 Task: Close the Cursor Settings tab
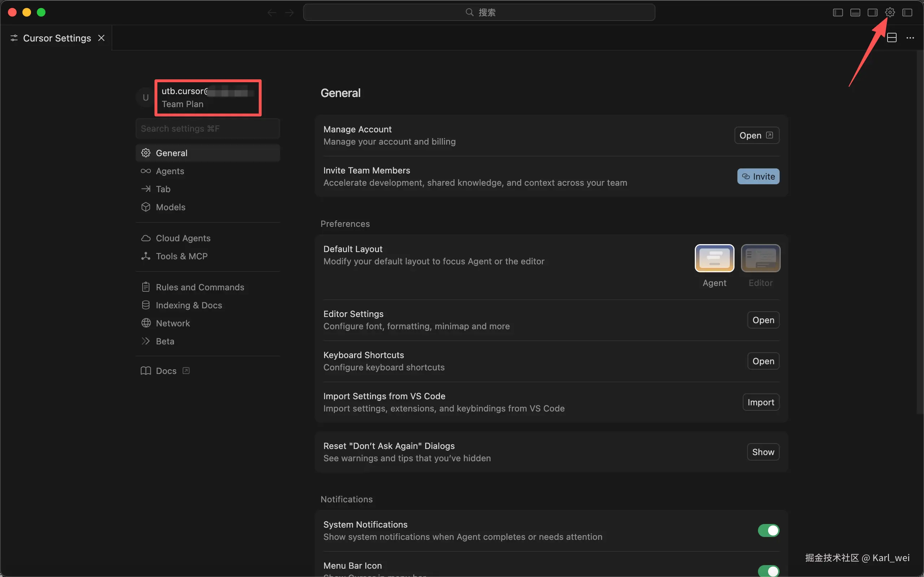point(101,38)
